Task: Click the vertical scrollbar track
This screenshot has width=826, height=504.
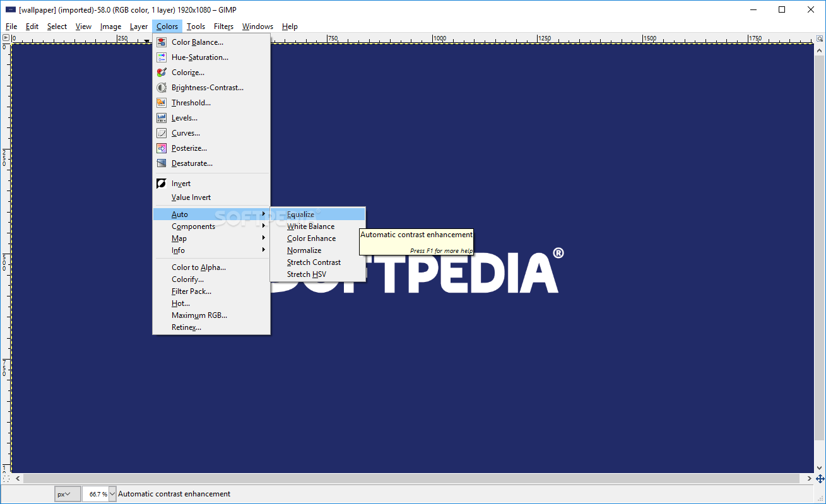Action: click(x=820, y=247)
